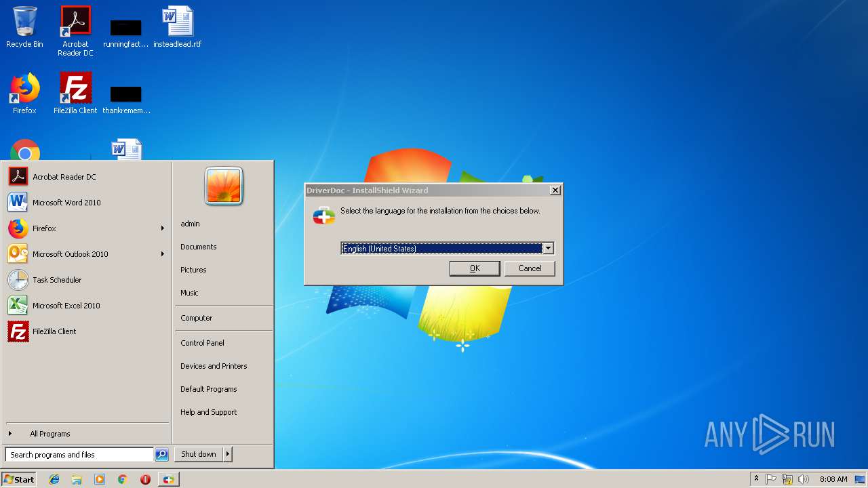868x488 pixels.
Task: Open Windows Explorer from taskbar
Action: pos(77,479)
